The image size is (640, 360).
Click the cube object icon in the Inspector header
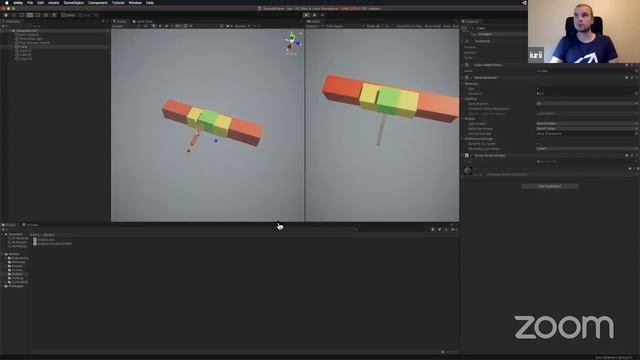[464, 29]
